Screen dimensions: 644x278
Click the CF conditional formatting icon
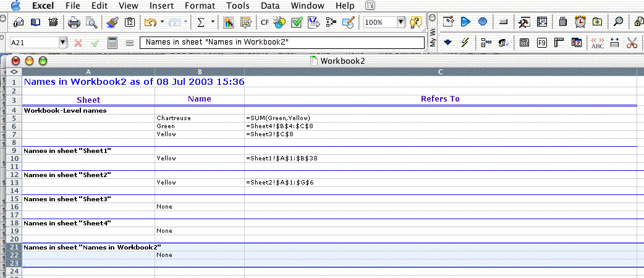(265, 22)
